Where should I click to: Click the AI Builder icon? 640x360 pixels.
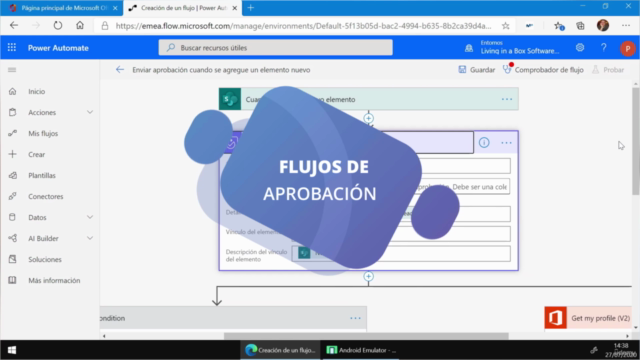(x=12, y=238)
